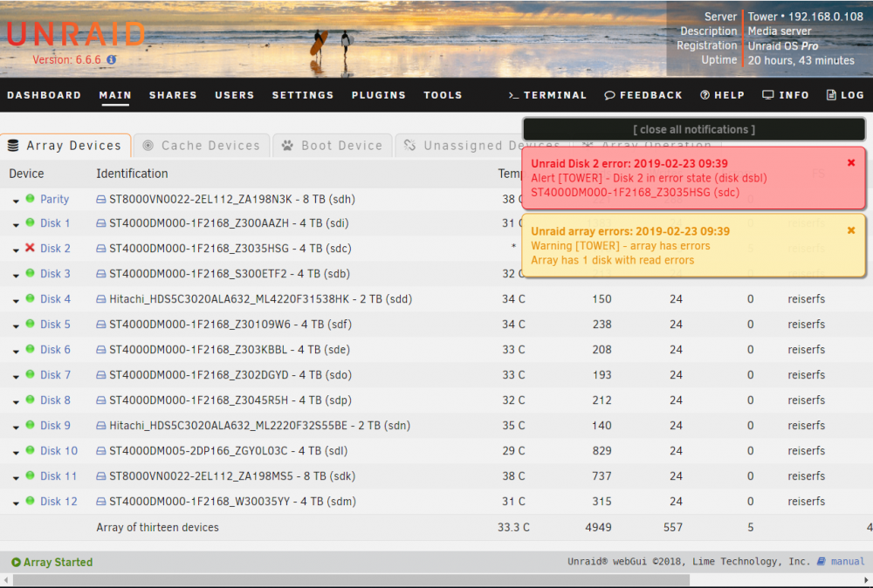Click Disk 1 green status indicator
This screenshot has height=588, width=873.
click(x=30, y=222)
